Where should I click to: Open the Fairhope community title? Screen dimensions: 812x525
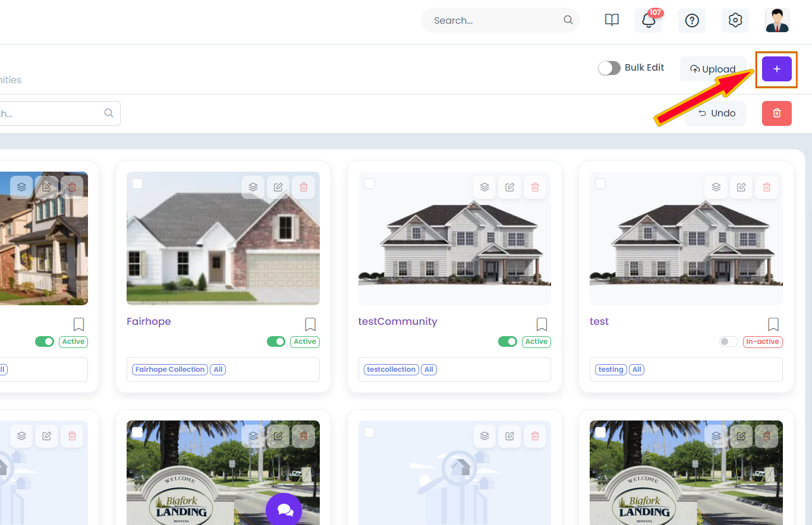point(149,321)
